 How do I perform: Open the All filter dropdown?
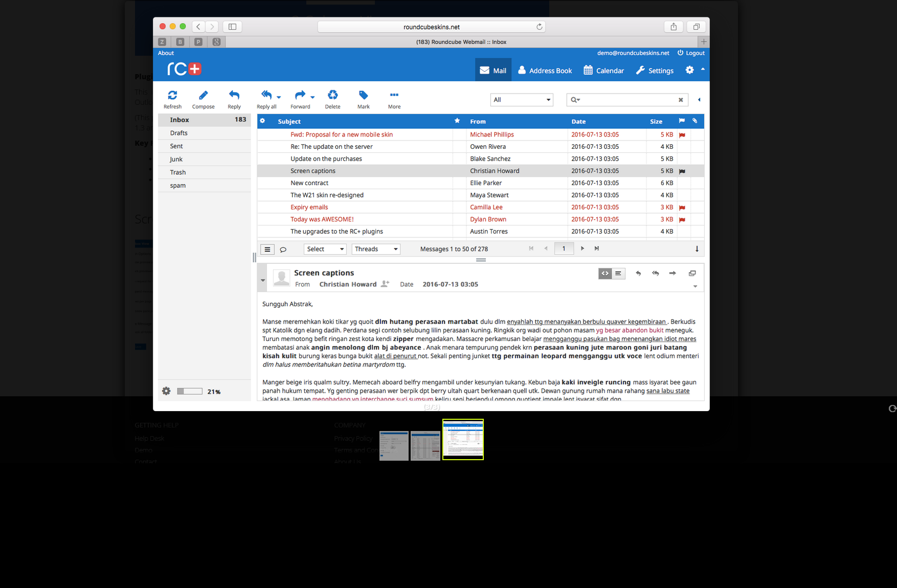click(522, 100)
